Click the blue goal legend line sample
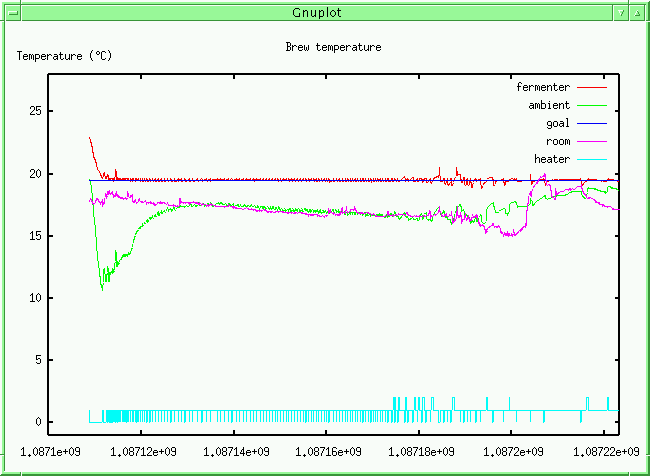 pyautogui.click(x=592, y=124)
